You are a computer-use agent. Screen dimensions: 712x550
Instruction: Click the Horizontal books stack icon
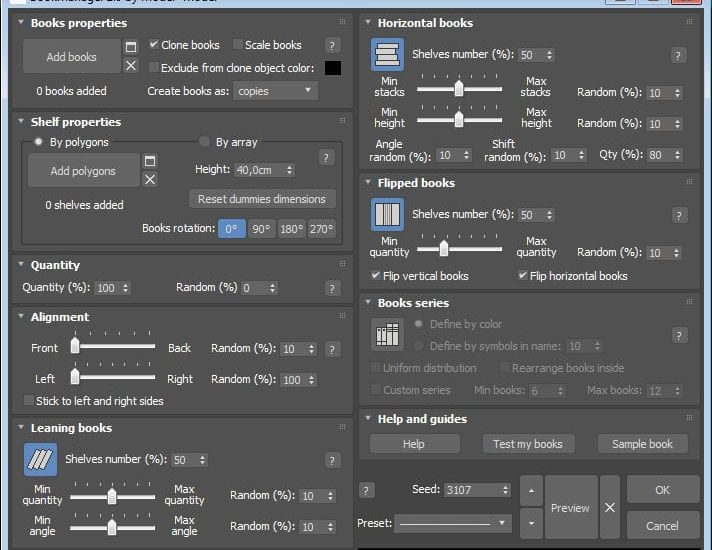click(387, 55)
